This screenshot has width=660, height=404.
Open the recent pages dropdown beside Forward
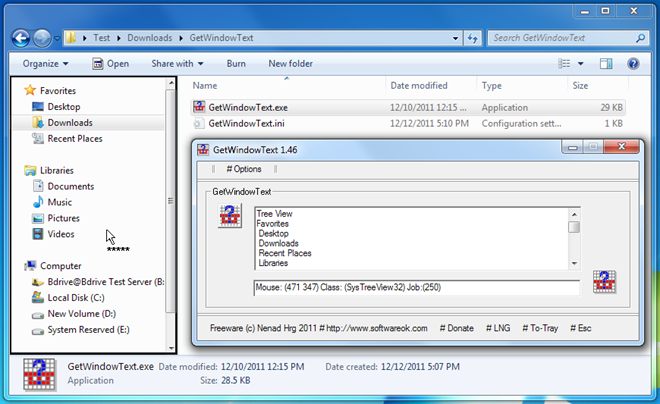57,38
